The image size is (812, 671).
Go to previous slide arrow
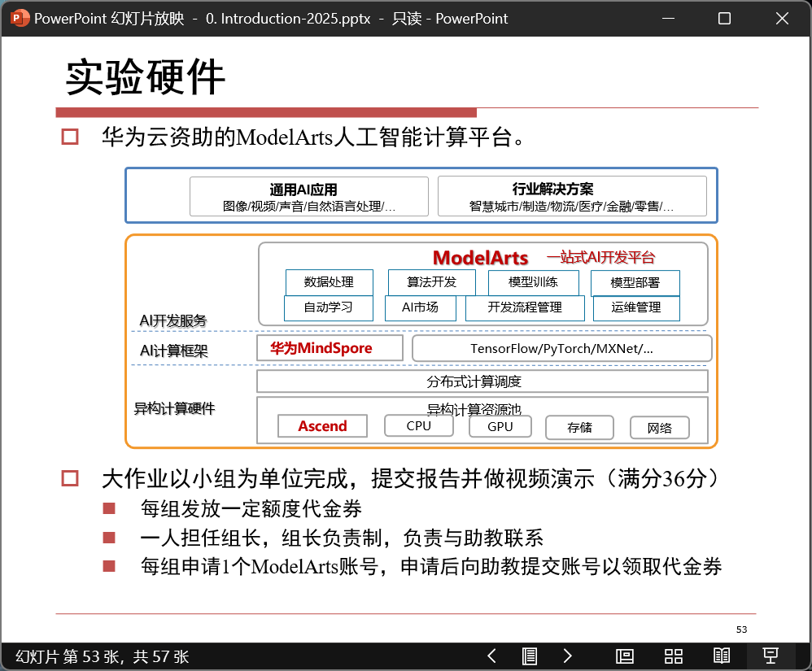click(492, 656)
